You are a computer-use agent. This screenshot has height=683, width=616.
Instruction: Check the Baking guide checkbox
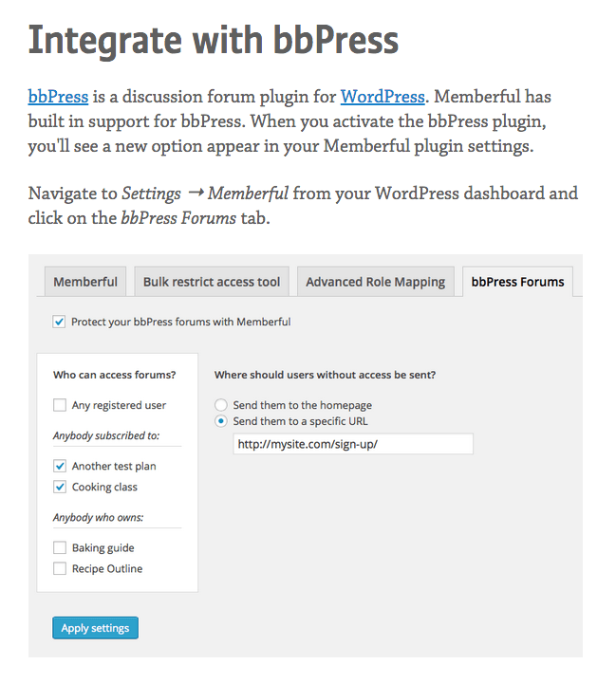coord(61,547)
